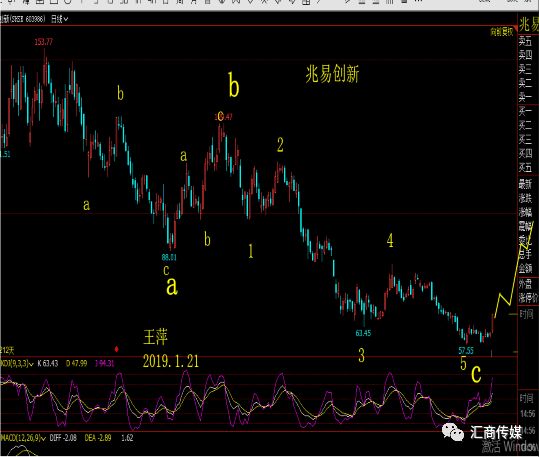Click the MACD histogram value 1.62
This screenshot has height=457, width=539.
tap(127, 438)
